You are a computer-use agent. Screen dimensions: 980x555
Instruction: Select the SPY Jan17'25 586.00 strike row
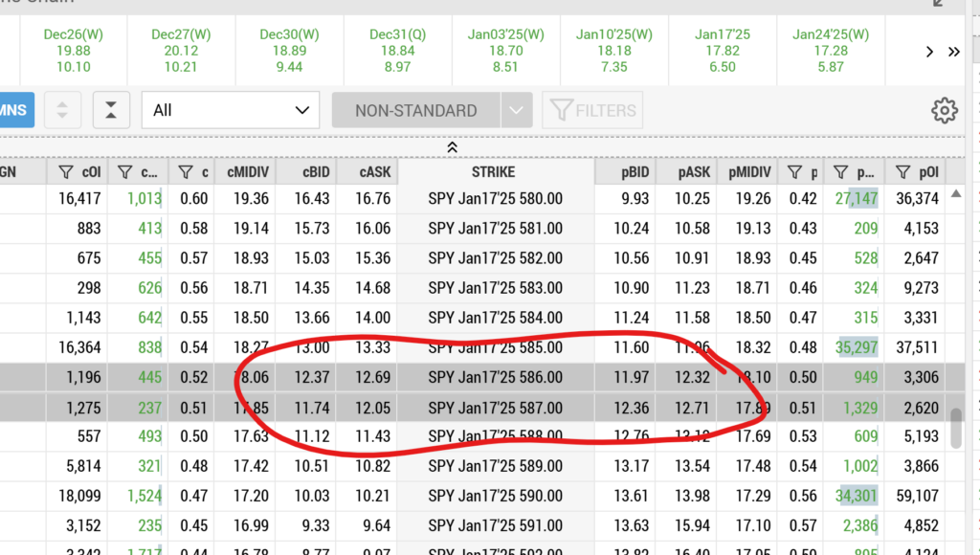click(x=496, y=378)
